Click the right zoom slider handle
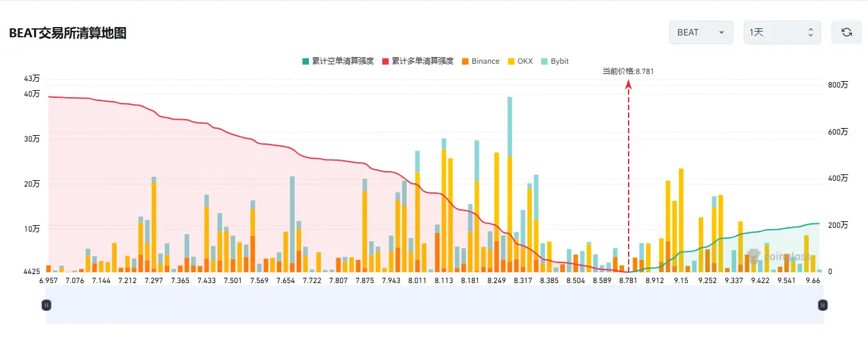 click(822, 305)
